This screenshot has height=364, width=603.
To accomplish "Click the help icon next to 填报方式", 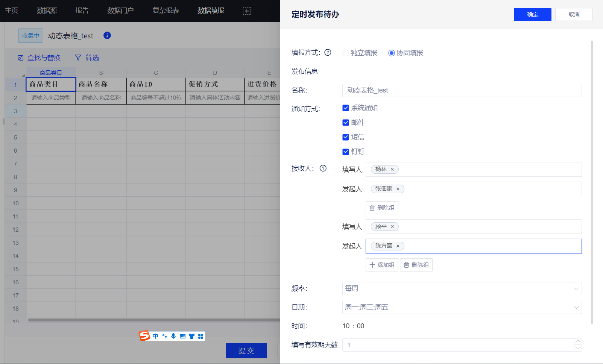I will point(328,53).
